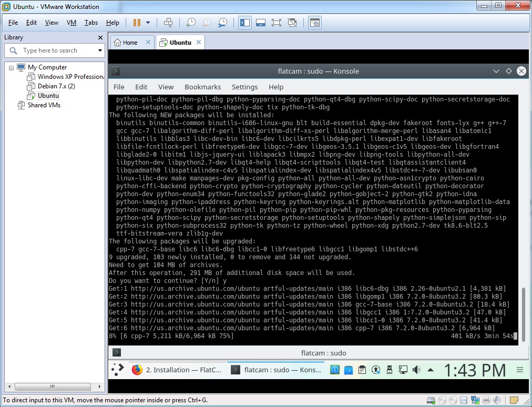Close the Library panel
The image size is (532, 407).
[100, 38]
